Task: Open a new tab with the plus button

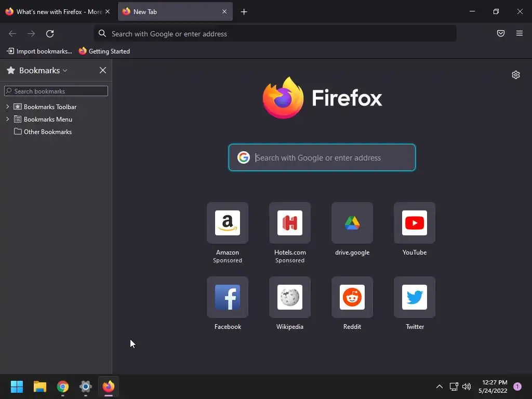Action: pyautogui.click(x=244, y=12)
